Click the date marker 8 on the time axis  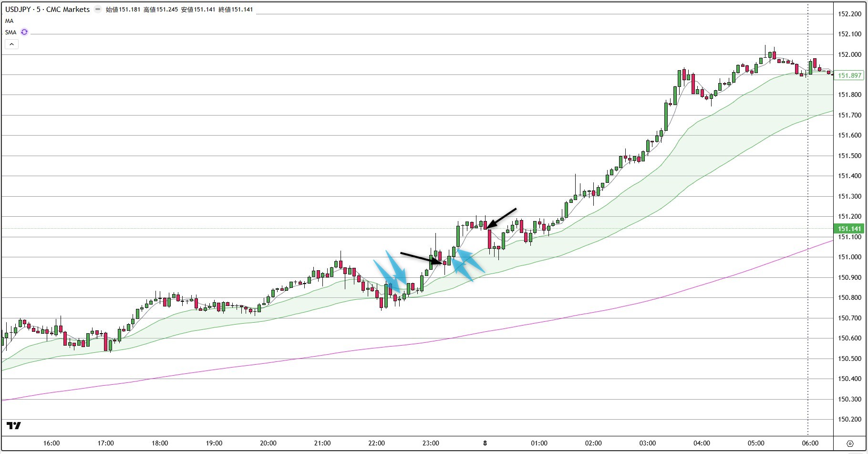coord(485,443)
